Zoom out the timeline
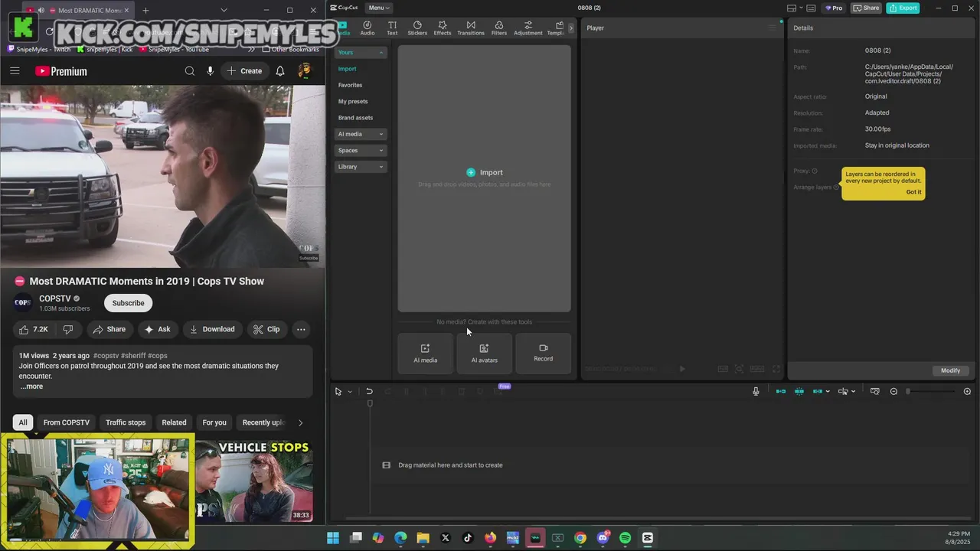Image resolution: width=980 pixels, height=551 pixels. 893,392
